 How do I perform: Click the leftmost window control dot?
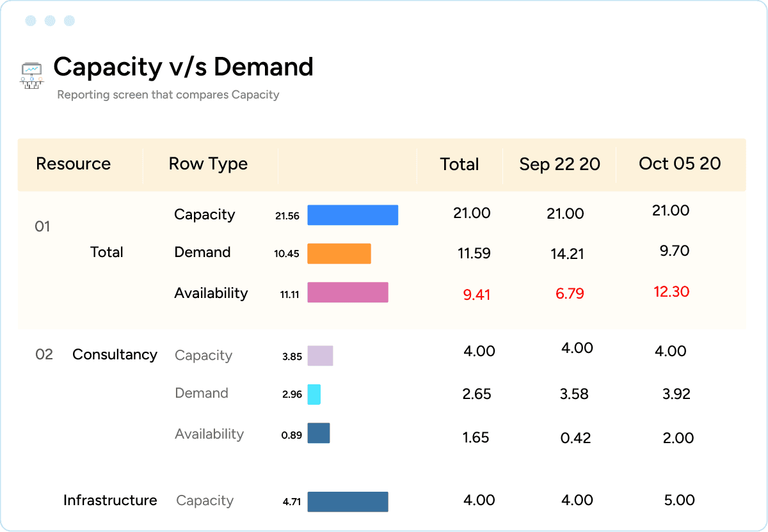click(x=30, y=20)
